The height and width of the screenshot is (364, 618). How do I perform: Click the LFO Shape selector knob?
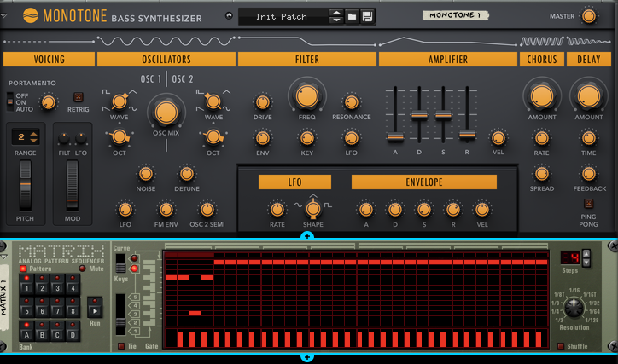tap(313, 209)
